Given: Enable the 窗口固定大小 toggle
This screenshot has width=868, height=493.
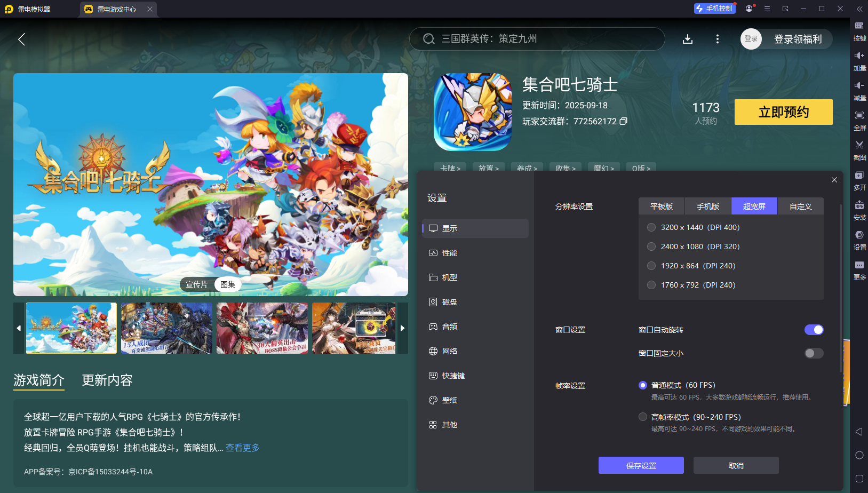Looking at the screenshot, I should [x=813, y=353].
